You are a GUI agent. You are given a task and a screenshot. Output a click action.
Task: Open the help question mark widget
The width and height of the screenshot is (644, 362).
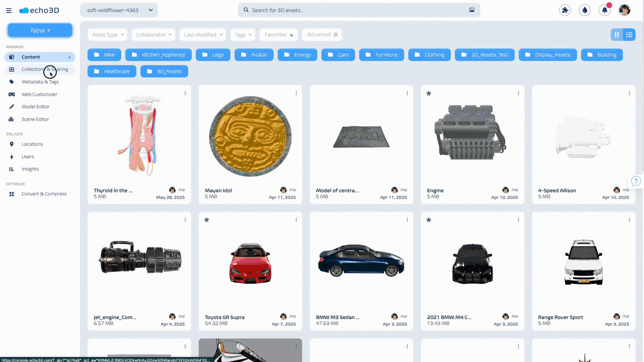636,181
